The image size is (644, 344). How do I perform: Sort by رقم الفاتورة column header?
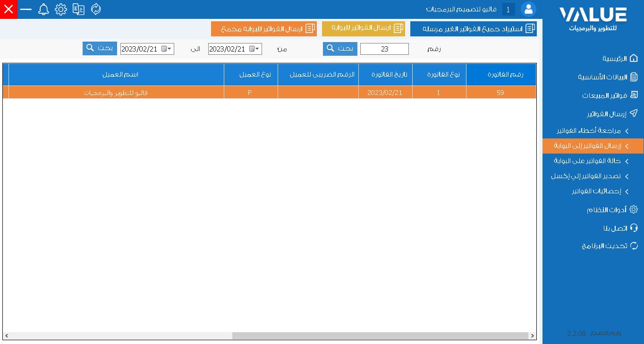tap(501, 75)
